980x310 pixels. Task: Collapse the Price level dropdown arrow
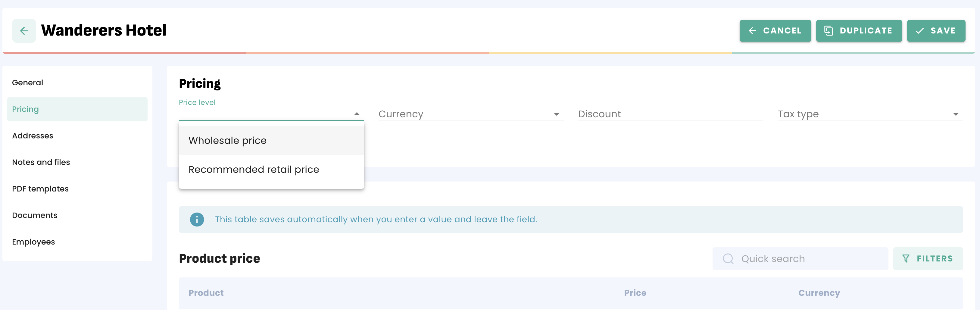[357, 114]
